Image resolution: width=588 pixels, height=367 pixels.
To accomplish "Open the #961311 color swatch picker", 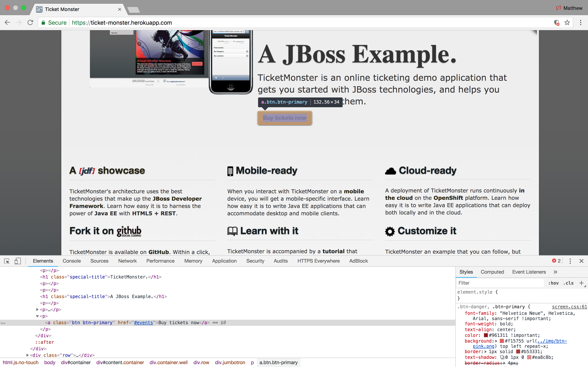I will [x=486, y=335].
